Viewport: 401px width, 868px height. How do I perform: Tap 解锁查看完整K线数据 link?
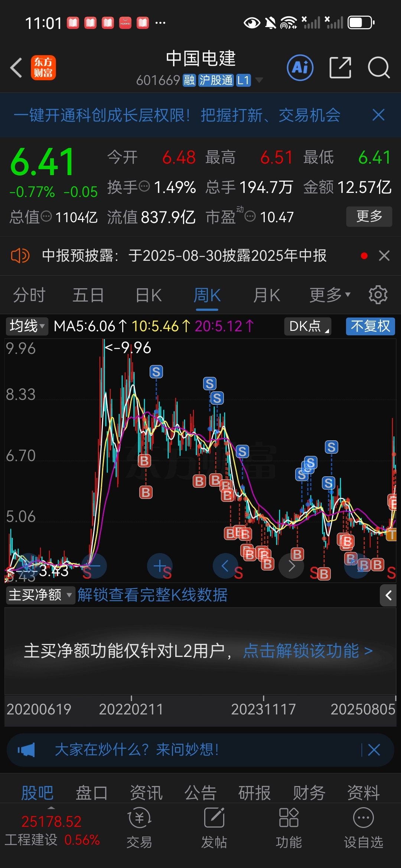click(152, 595)
